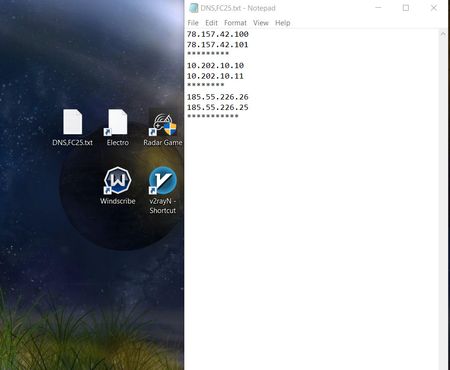This screenshot has width=450, height=370.
Task: Minimize the Notepad window
Action: (378, 8)
